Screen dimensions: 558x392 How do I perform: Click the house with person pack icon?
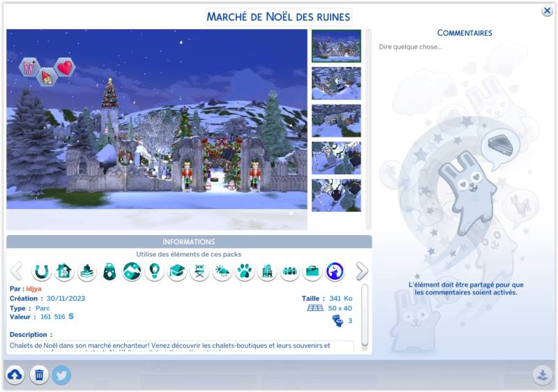64,272
